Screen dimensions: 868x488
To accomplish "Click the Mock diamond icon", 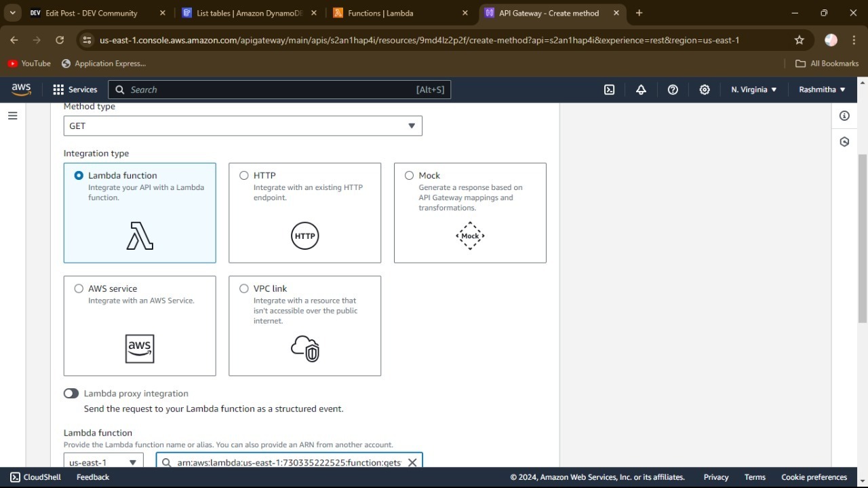I will coord(470,236).
